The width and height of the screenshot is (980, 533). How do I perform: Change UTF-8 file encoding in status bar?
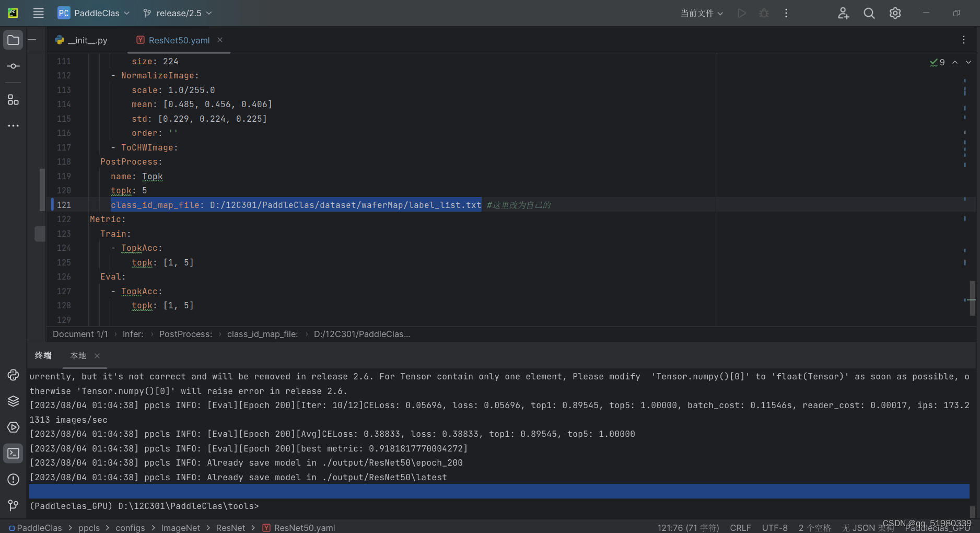click(775, 528)
